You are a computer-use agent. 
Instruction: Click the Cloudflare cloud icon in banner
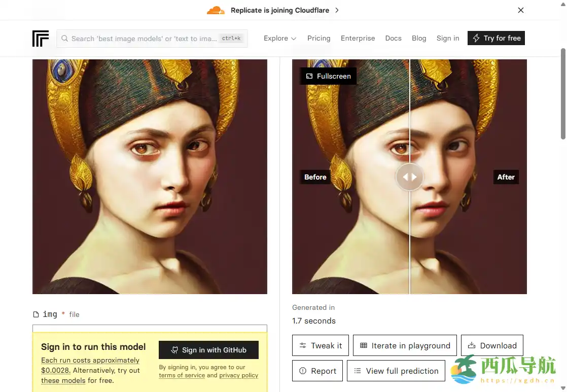point(216,10)
